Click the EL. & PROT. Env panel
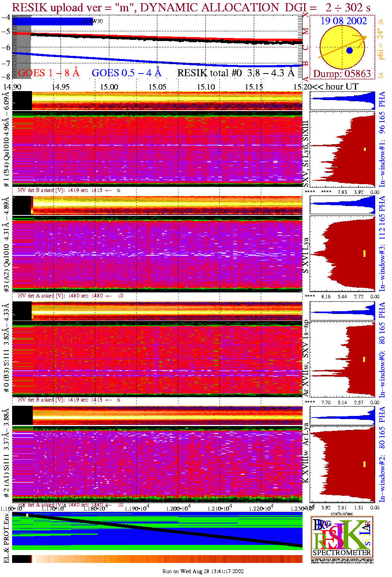Image resolution: width=392 pixels, height=577 pixels. point(157,531)
